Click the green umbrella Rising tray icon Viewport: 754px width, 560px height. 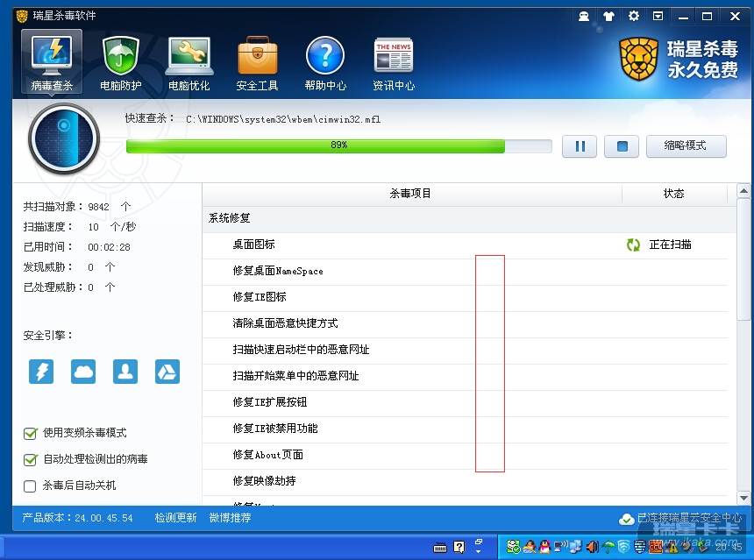point(608,547)
